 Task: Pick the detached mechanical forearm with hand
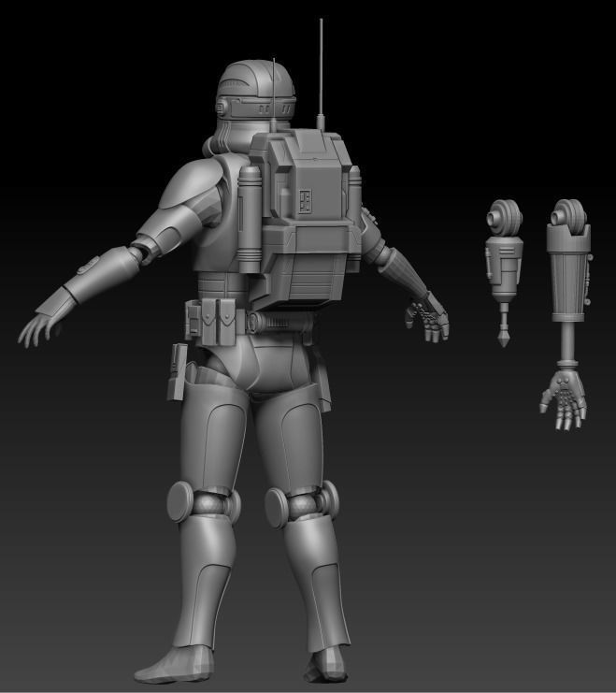566,315
